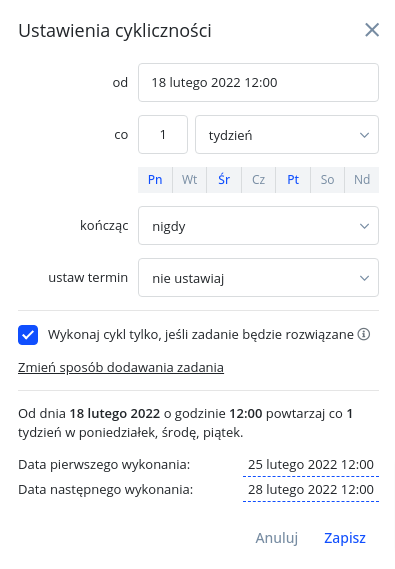The width and height of the screenshot is (395, 569).
Task: Enable Thursday (Cz) day button
Action: tap(258, 180)
